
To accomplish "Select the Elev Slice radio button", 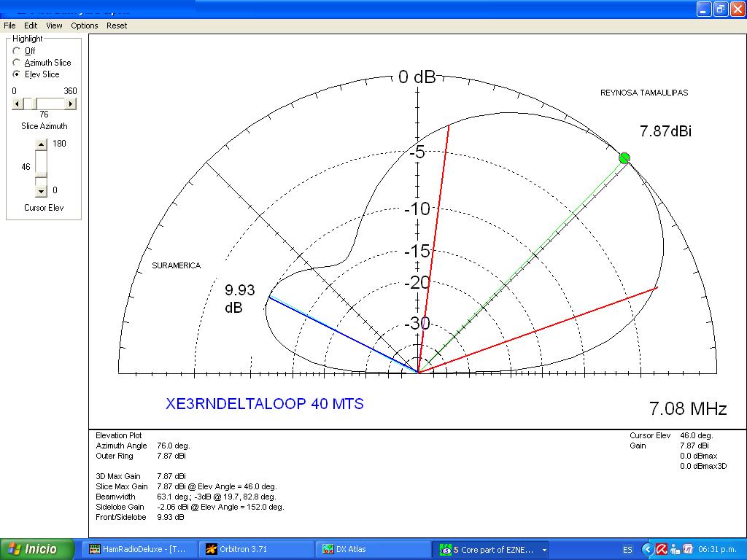I will pos(17,74).
